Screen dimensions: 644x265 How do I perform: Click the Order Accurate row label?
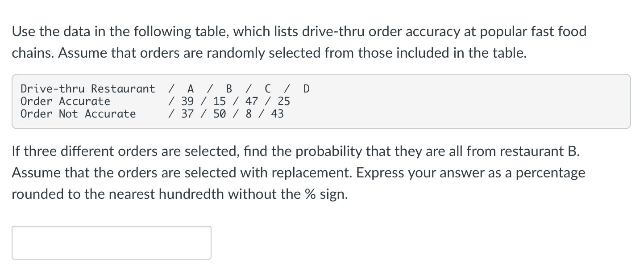point(65,101)
